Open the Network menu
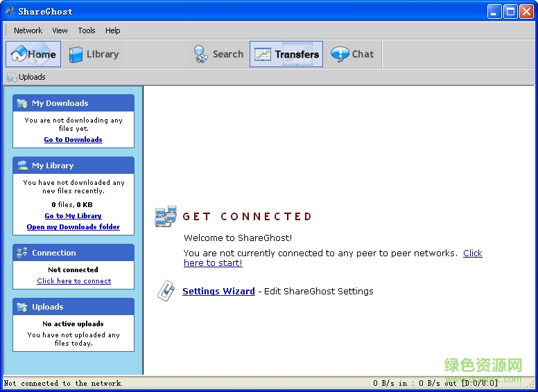This screenshot has width=538, height=392. 28,30
